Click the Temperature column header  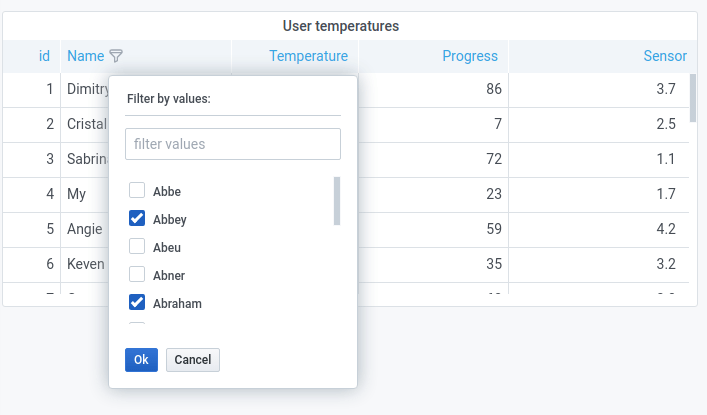[x=308, y=56]
